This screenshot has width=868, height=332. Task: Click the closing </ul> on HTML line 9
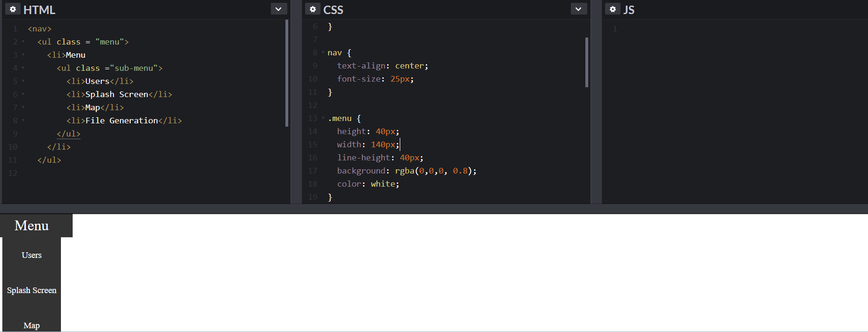pos(68,134)
